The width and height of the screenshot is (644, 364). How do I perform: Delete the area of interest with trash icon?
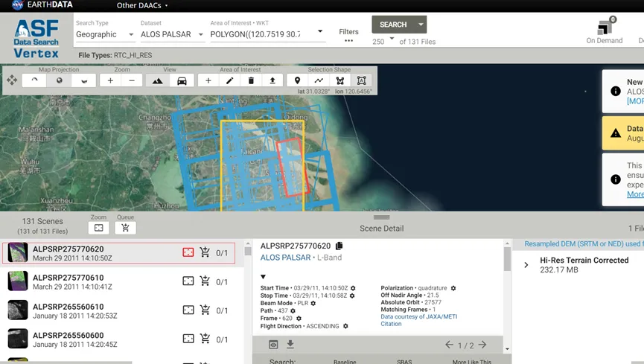point(251,80)
